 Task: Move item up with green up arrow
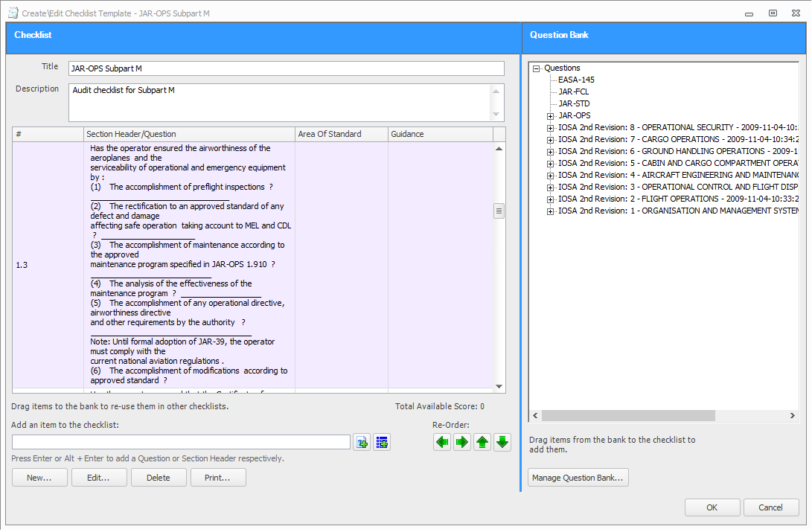[482, 443]
